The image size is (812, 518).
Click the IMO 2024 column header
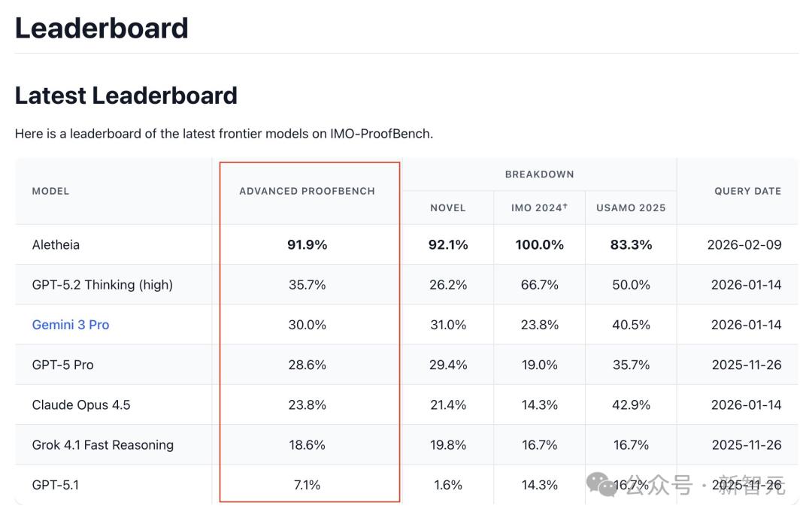click(x=539, y=208)
